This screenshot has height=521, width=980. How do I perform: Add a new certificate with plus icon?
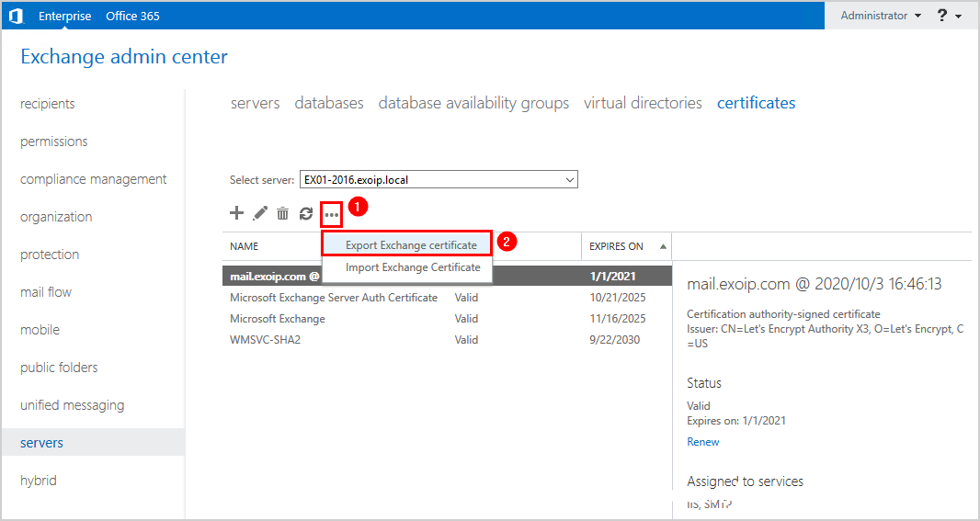click(x=236, y=214)
